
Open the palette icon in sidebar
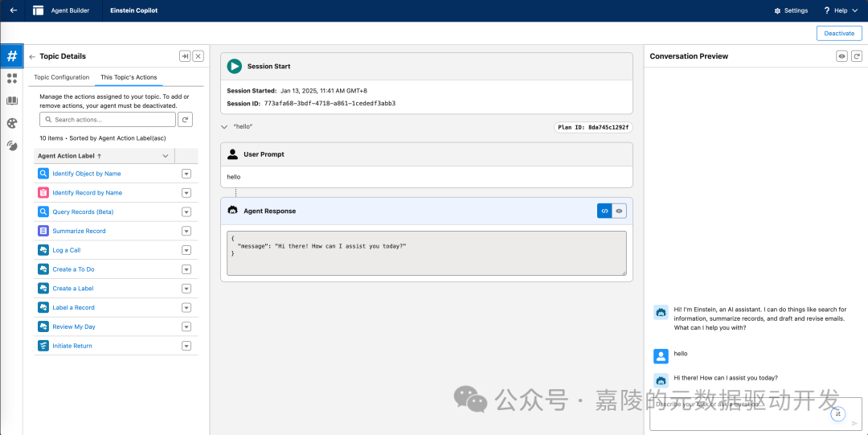tap(11, 123)
